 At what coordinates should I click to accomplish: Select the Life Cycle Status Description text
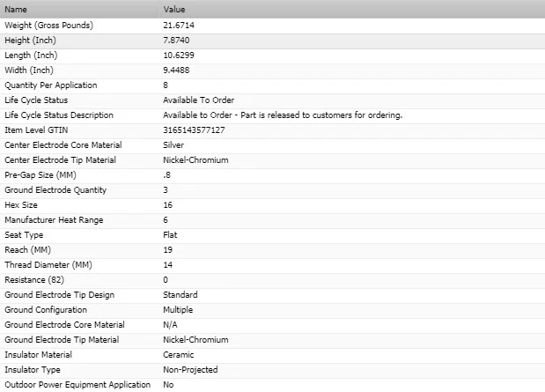[283, 115]
